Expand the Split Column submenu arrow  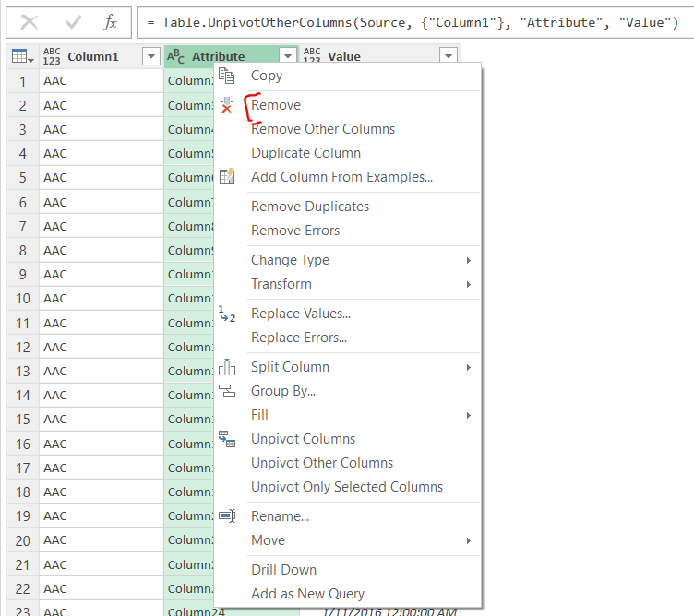468,367
